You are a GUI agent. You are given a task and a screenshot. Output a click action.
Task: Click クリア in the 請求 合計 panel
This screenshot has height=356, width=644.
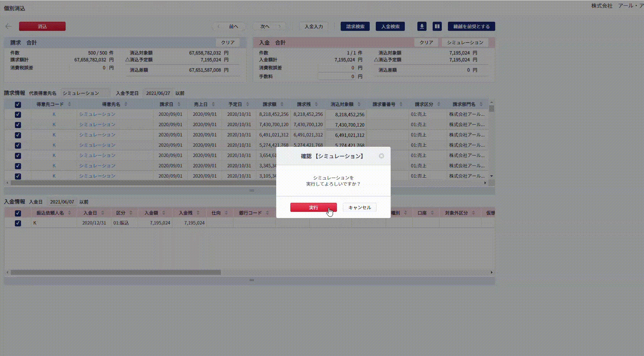(x=228, y=42)
